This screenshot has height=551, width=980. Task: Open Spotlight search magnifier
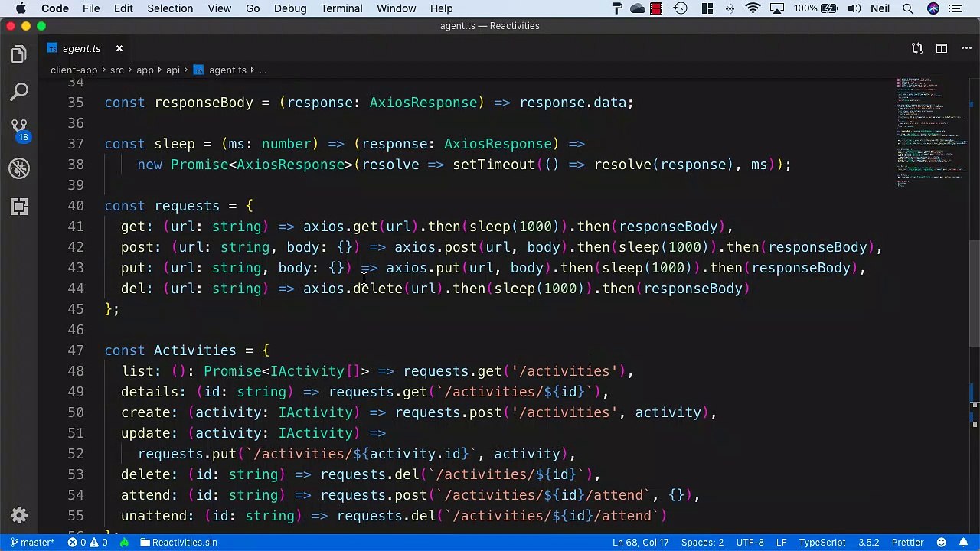(x=908, y=8)
